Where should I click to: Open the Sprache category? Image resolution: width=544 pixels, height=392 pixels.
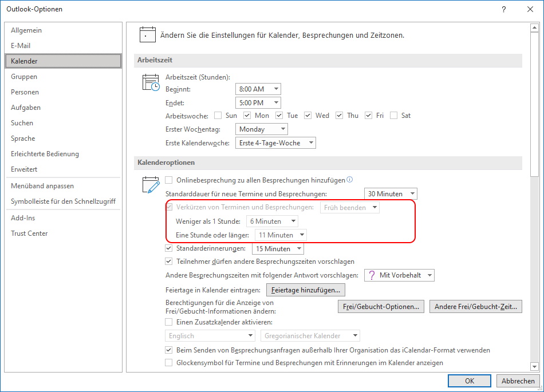[63, 138]
